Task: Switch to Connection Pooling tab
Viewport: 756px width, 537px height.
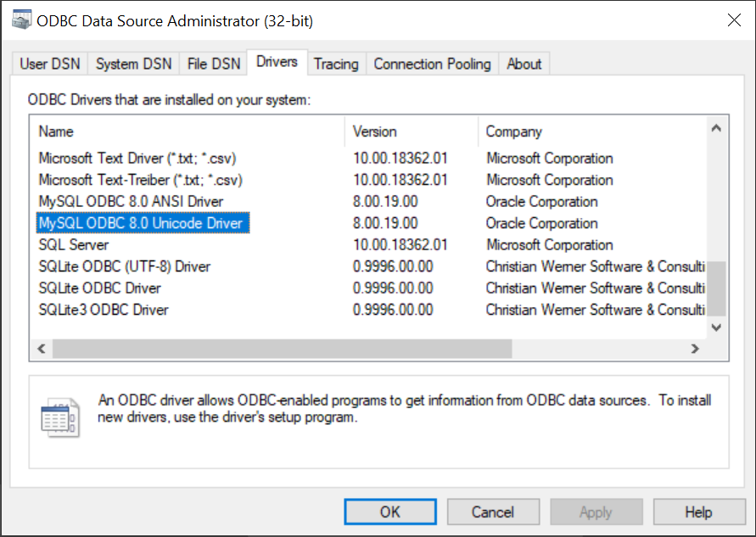Action: pyautogui.click(x=432, y=64)
